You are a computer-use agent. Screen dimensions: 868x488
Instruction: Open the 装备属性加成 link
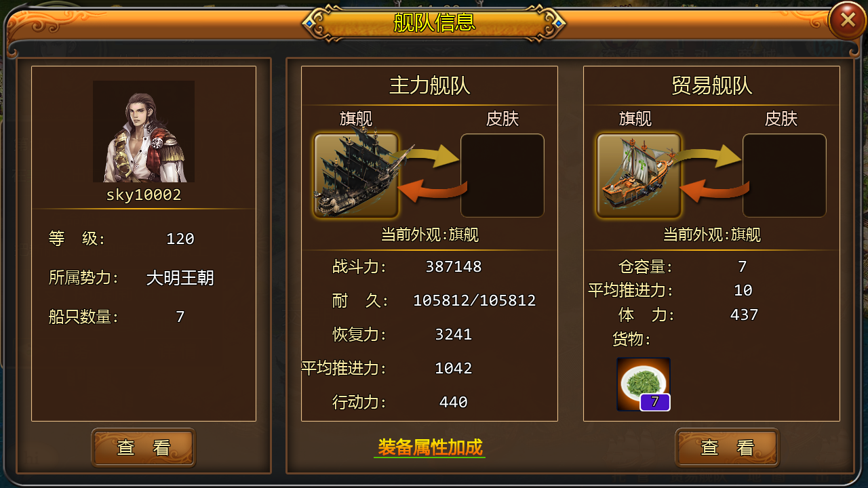pyautogui.click(x=430, y=447)
